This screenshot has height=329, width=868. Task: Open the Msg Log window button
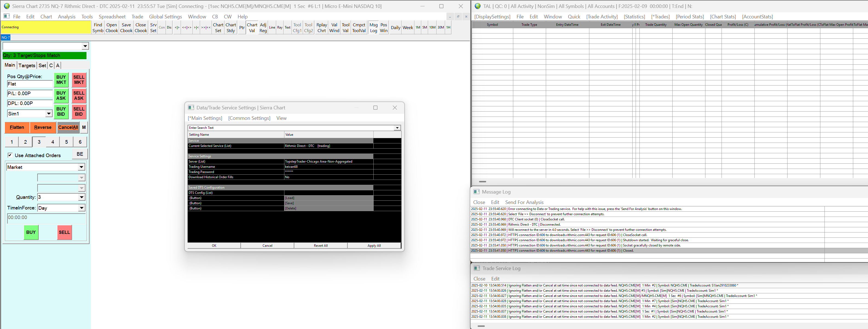click(x=373, y=28)
